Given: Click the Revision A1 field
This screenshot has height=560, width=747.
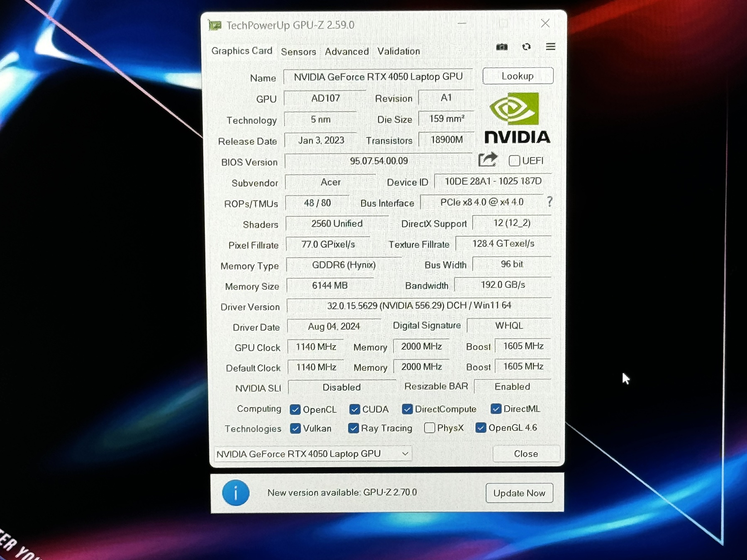Looking at the screenshot, I should (x=446, y=98).
